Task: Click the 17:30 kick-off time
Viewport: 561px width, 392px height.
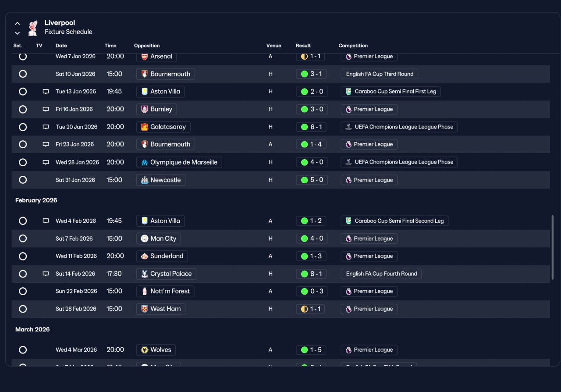Action: point(114,274)
